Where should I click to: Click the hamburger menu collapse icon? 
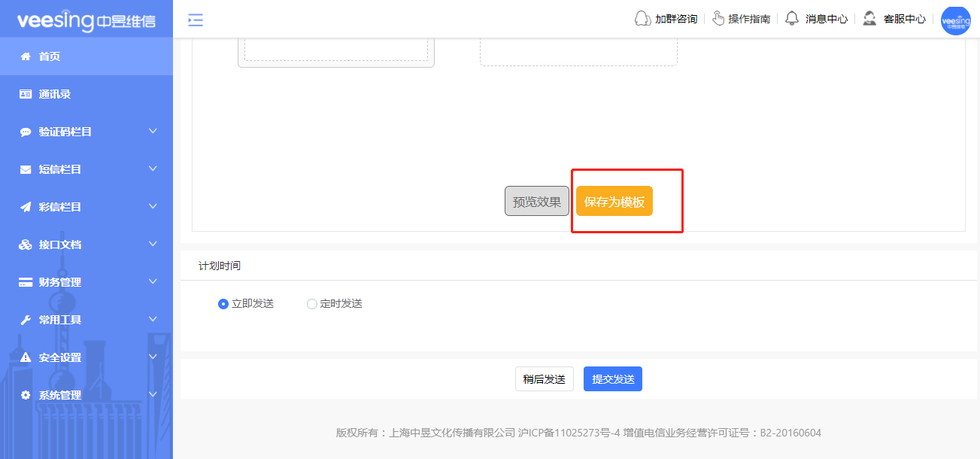point(196,20)
